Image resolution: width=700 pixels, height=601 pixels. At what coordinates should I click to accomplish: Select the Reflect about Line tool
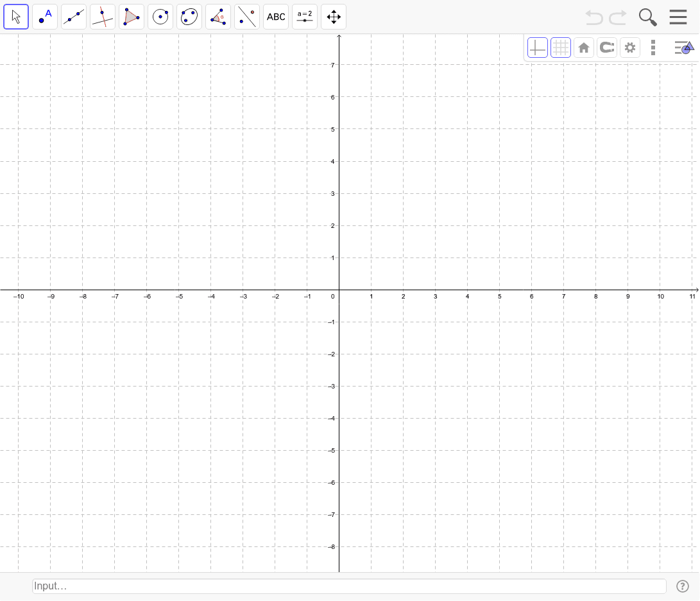point(246,17)
